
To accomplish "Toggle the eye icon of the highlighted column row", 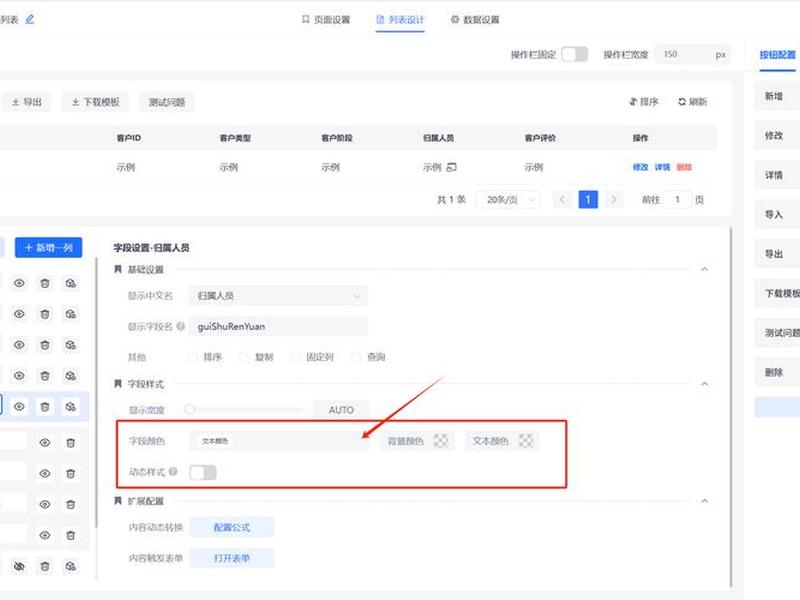I will pyautogui.click(x=19, y=407).
